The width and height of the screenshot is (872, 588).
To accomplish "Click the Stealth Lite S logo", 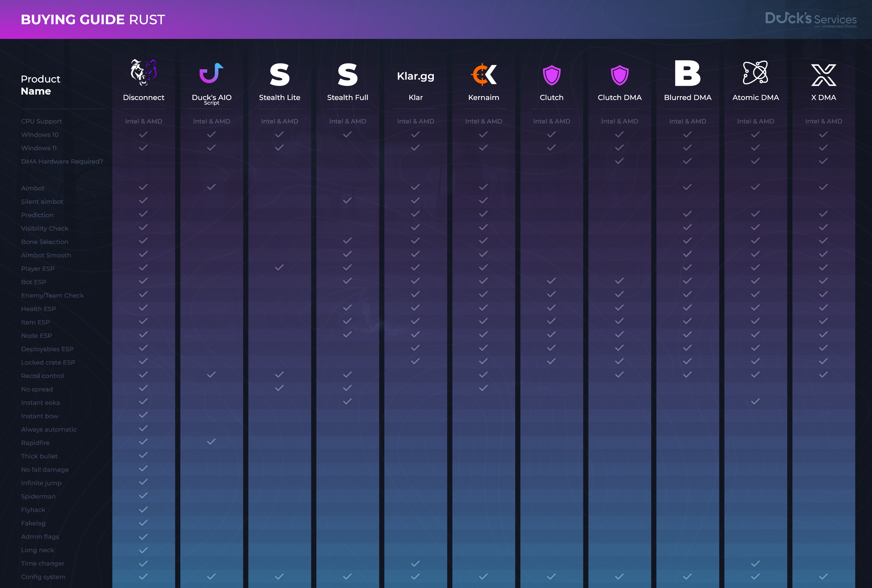I will 279,74.
